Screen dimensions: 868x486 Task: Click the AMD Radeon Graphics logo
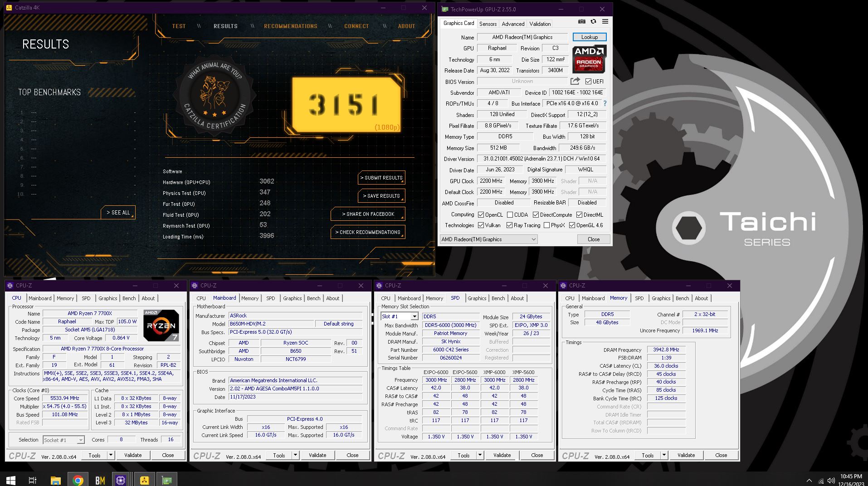point(589,59)
